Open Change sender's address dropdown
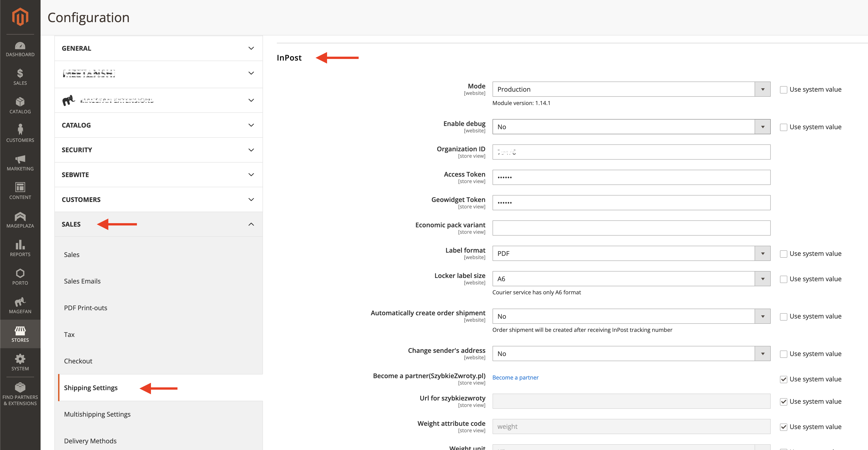The height and width of the screenshot is (450, 868). click(x=631, y=354)
